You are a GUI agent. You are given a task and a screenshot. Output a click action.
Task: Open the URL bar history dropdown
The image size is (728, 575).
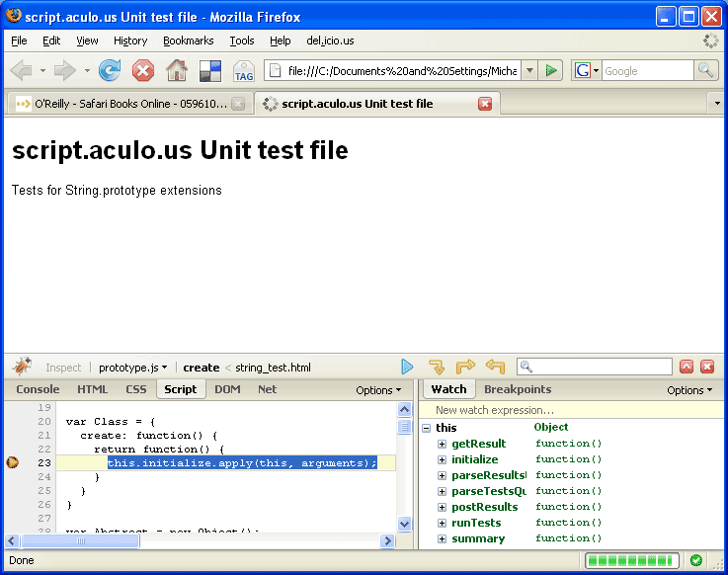coord(529,71)
